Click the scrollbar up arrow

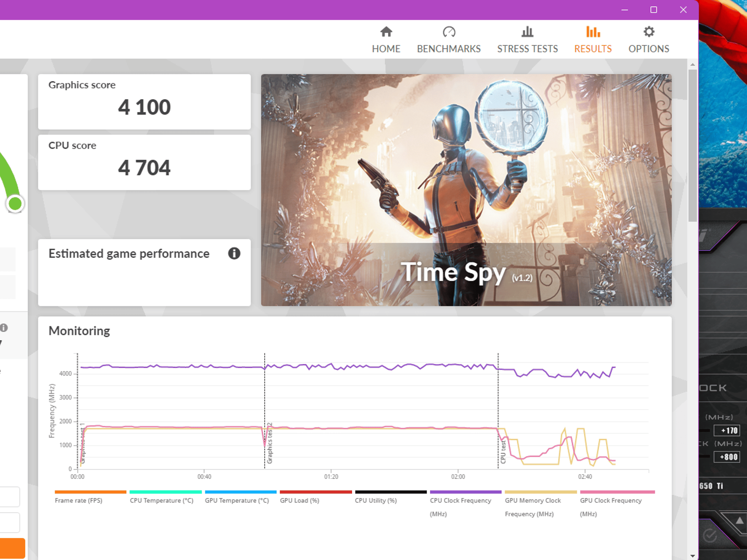point(692,65)
